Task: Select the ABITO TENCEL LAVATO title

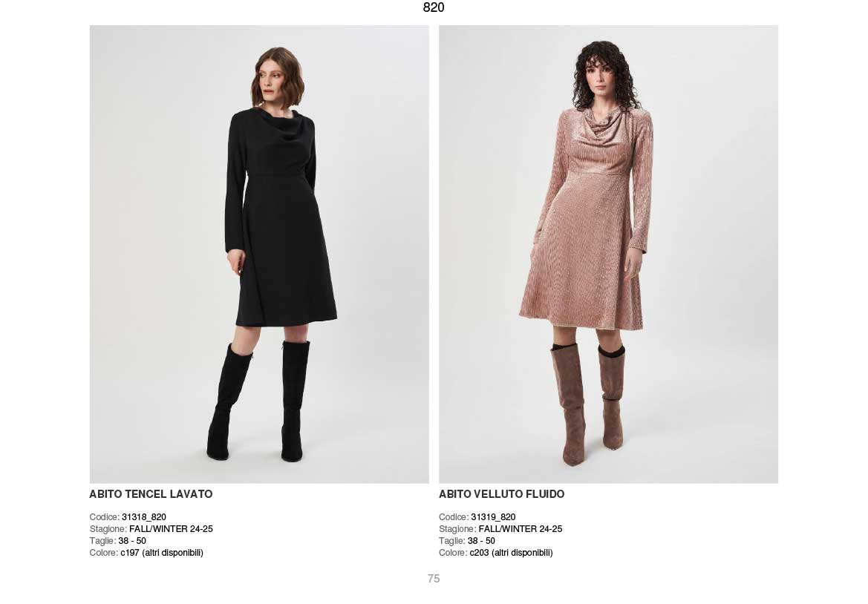Action: tap(151, 494)
